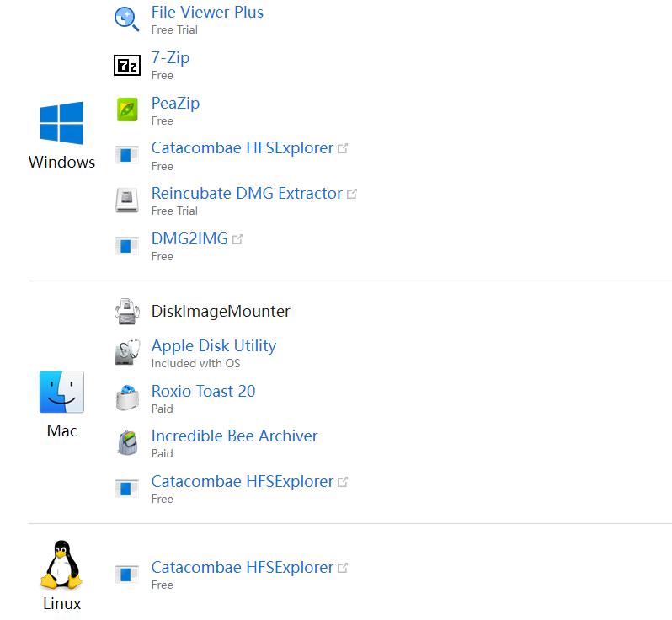Open the File Viewer Plus link
Viewport: 672px width, 620px height.
click(x=207, y=13)
